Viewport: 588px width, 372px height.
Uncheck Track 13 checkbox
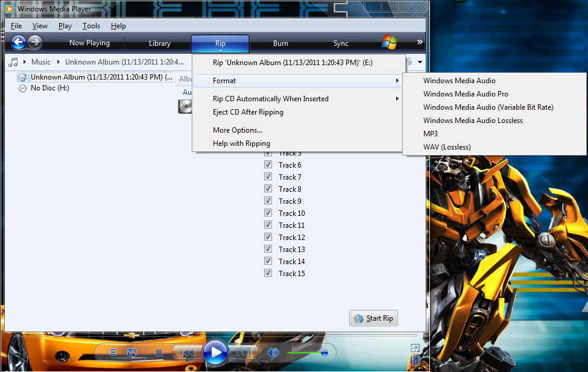click(268, 248)
